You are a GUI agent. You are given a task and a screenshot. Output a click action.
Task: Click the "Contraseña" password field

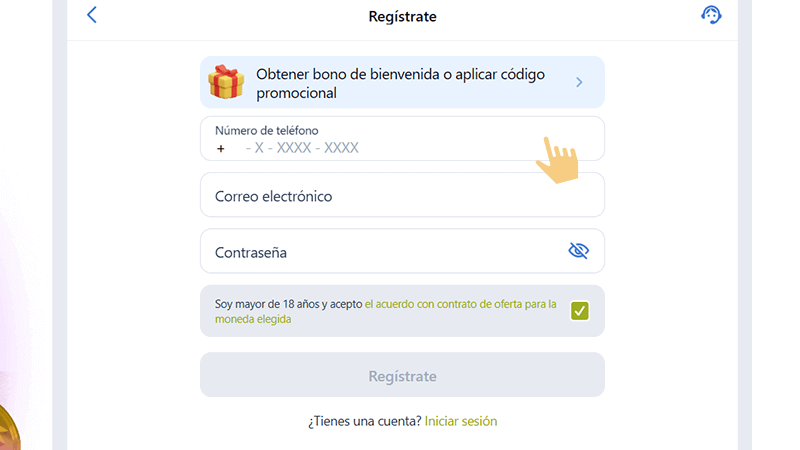click(380, 251)
